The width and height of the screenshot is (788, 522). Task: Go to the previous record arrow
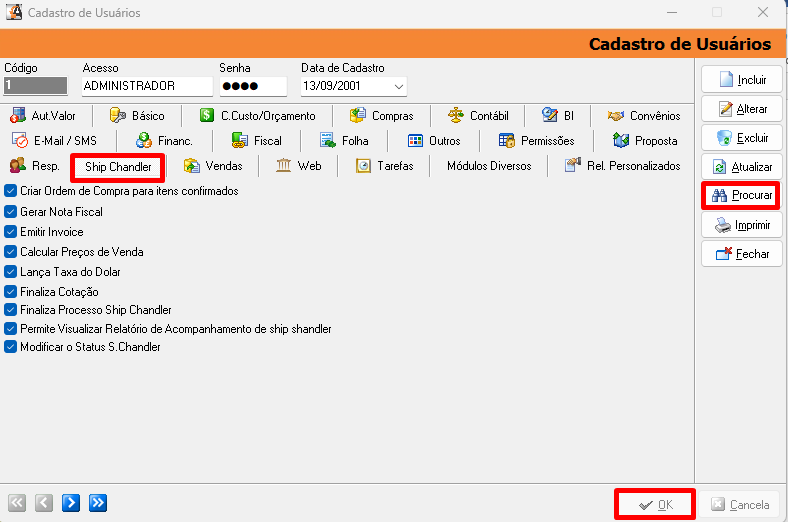(x=44, y=503)
